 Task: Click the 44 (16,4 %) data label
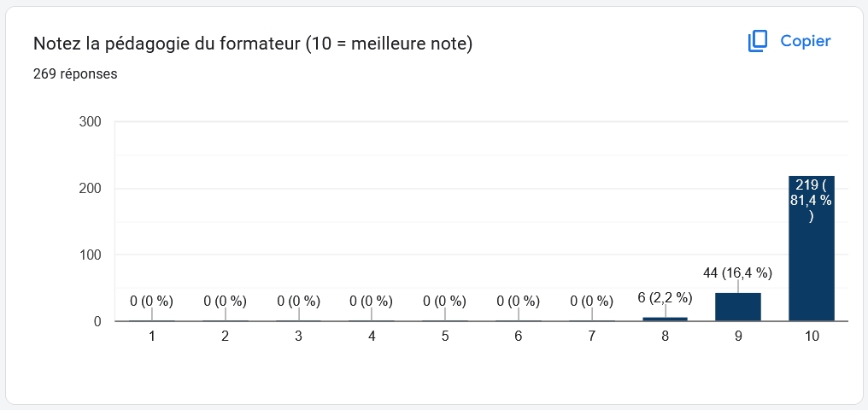pos(738,273)
